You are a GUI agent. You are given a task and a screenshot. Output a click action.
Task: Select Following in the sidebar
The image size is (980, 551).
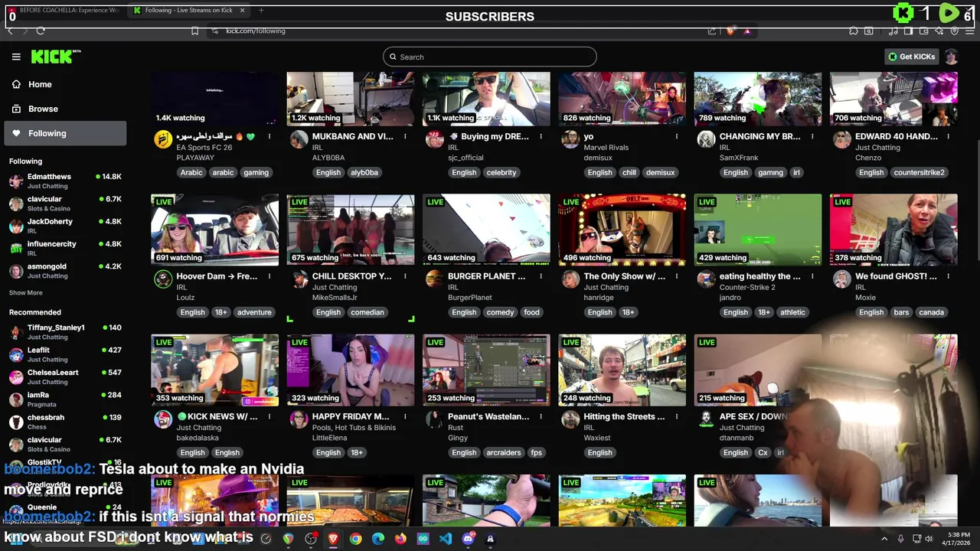pos(64,133)
